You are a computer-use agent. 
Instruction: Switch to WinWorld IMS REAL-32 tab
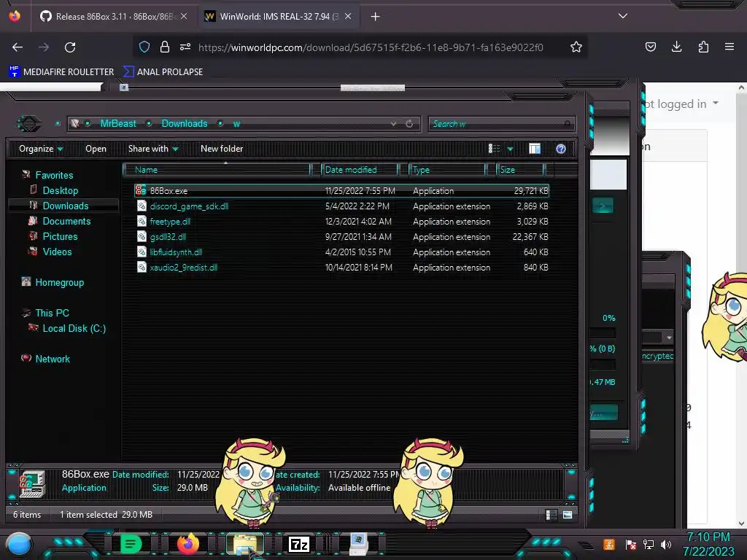(x=279, y=17)
